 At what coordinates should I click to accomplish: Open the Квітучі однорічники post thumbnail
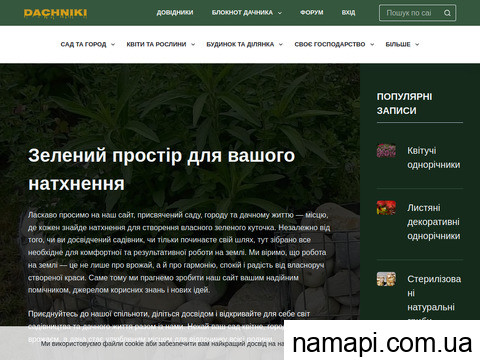(x=386, y=151)
